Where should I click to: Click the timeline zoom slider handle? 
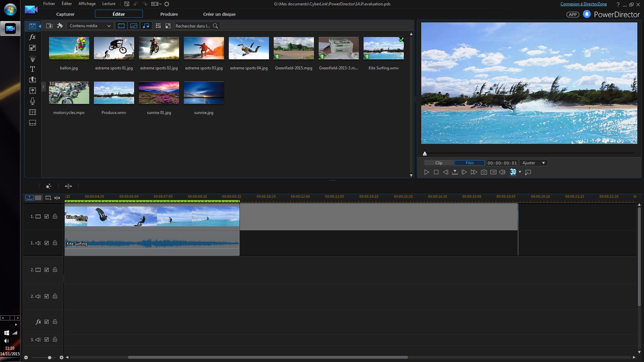(50, 358)
